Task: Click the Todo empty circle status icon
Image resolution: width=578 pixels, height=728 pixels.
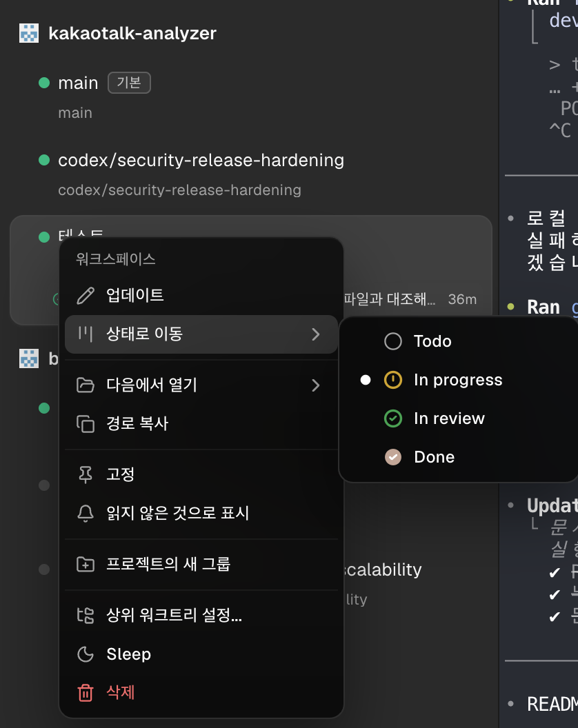Action: coord(393,341)
